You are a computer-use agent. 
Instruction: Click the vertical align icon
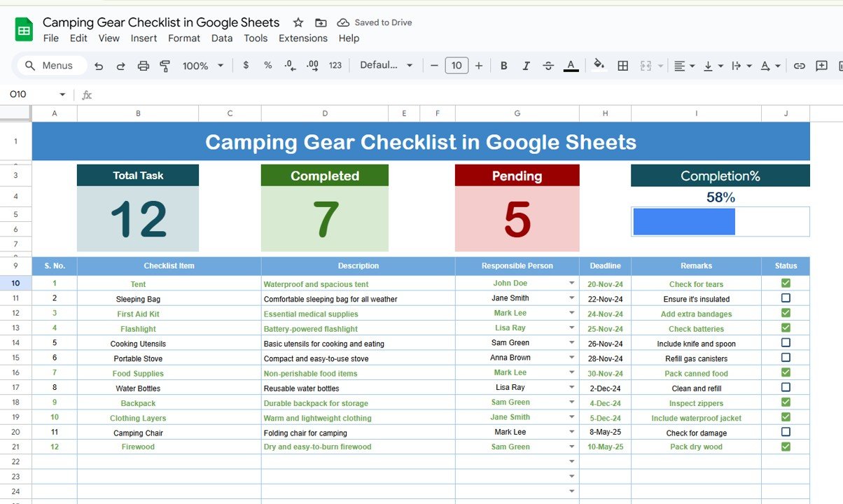click(x=708, y=66)
